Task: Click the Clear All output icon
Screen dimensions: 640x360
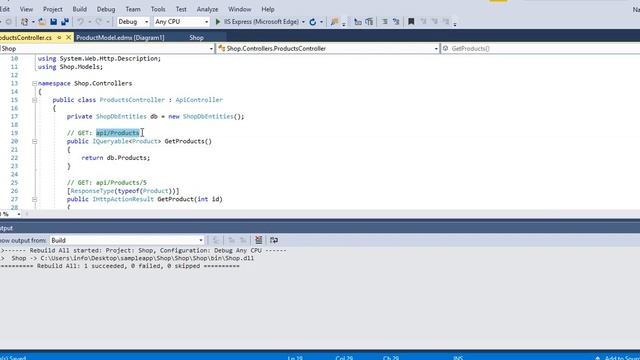Action: (x=258, y=240)
